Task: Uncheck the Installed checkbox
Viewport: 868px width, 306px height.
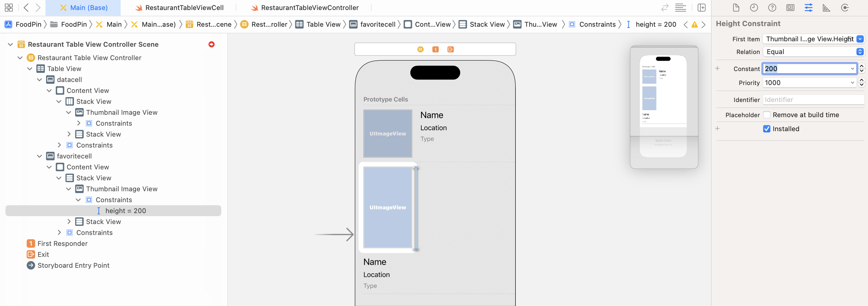Action: 766,129
